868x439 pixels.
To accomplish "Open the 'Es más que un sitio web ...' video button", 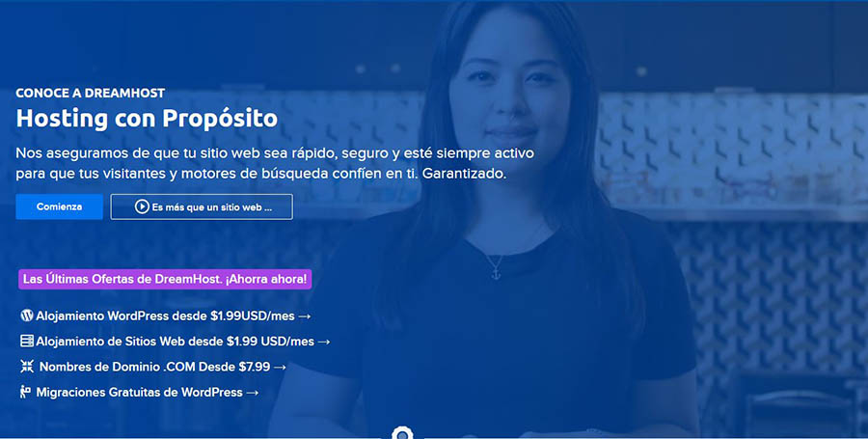I will tap(202, 206).
